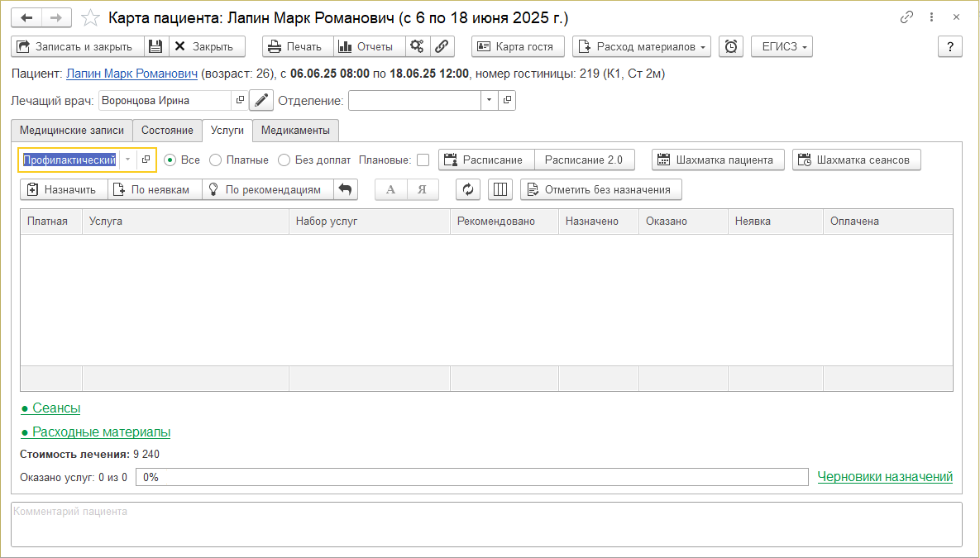Click По рекомендациям button

[267, 189]
